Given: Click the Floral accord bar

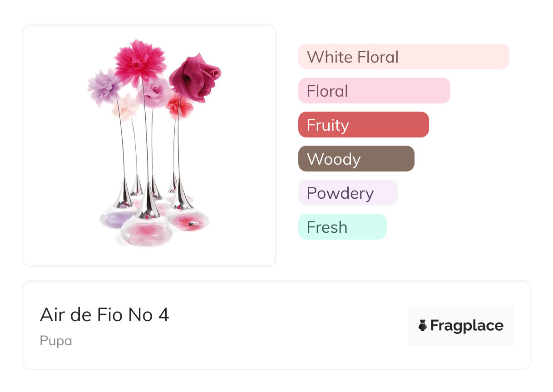Looking at the screenshot, I should point(374,91).
